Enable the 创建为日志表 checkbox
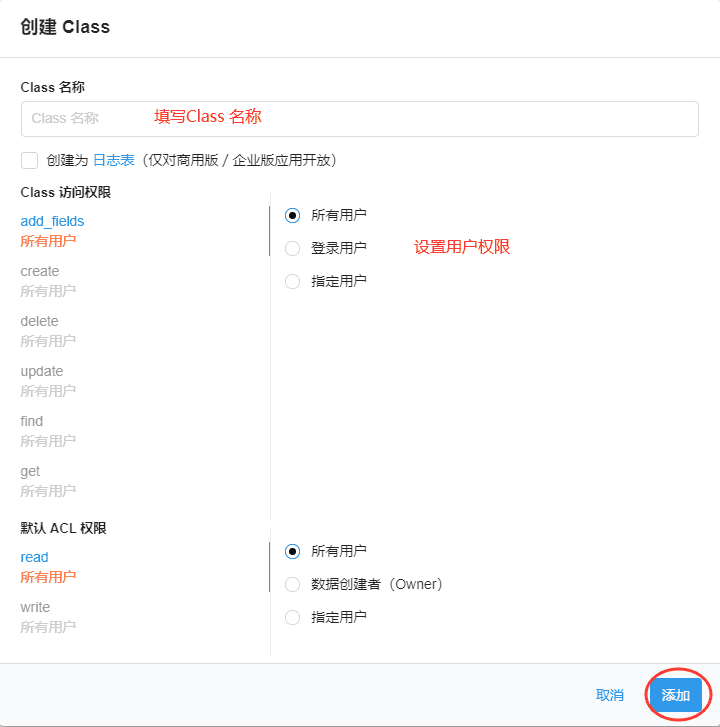Screen dimensions: 720x727 coord(29,160)
